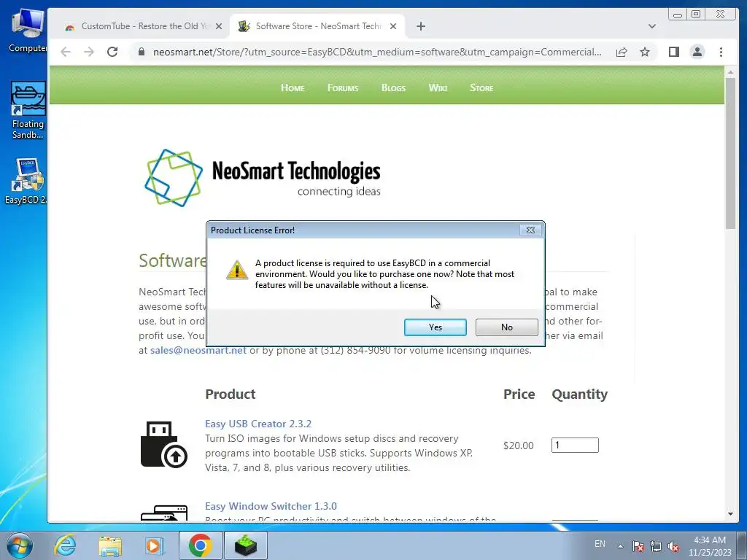747x560 pixels.
Task: Go forward in browser history
Action: tap(89, 52)
